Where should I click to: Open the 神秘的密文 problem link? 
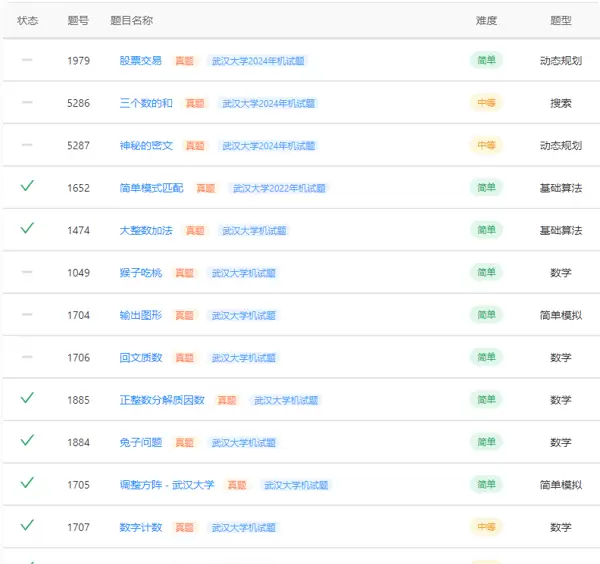[146, 146]
